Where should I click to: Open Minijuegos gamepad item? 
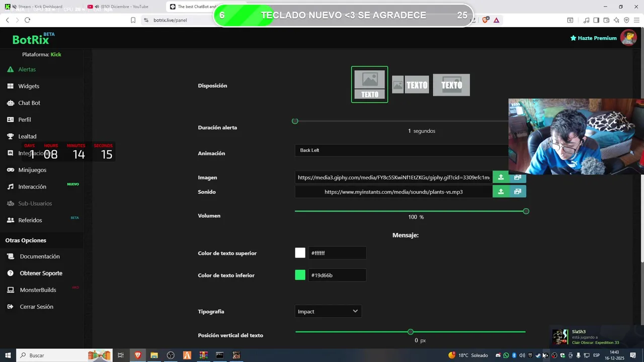(x=32, y=170)
